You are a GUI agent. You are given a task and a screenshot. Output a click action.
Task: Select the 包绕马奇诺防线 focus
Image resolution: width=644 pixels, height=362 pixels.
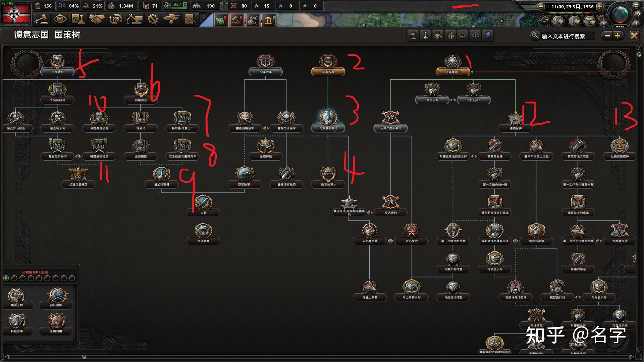(515, 291)
